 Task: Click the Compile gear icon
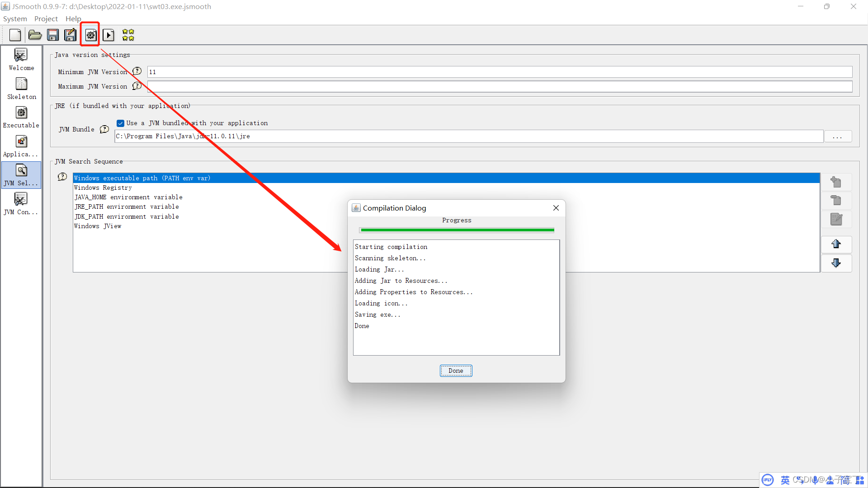coord(90,35)
